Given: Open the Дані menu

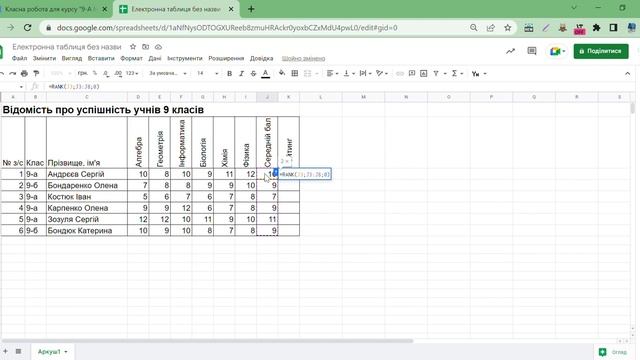Looking at the screenshot, I should click(155, 58).
